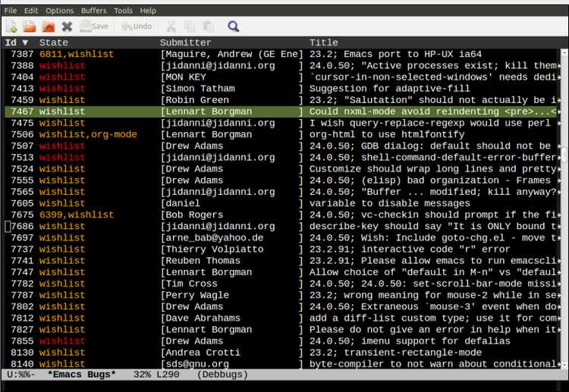Open the Edit menu
Screen dimensions: 569x392
pyautogui.click(x=31, y=11)
